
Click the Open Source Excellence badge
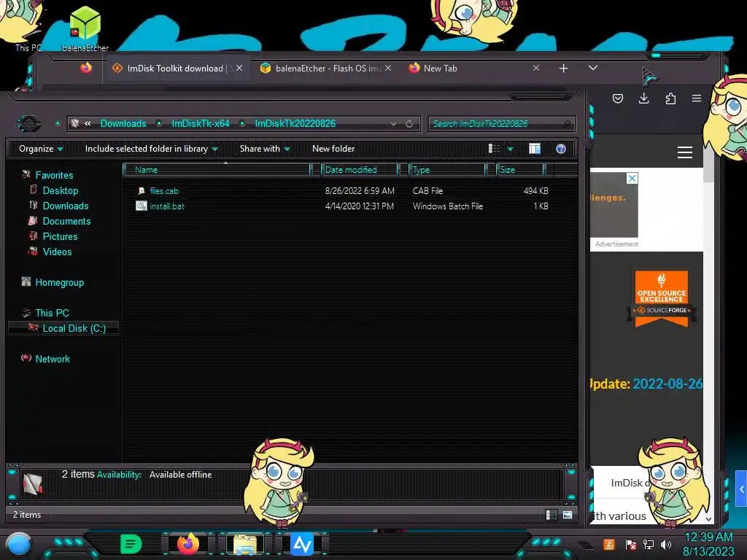pos(661,298)
